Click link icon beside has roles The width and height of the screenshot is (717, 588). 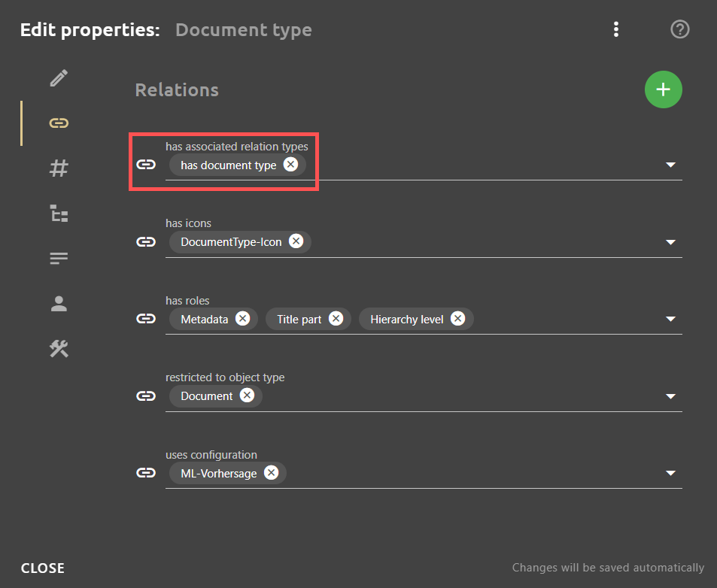(x=146, y=319)
